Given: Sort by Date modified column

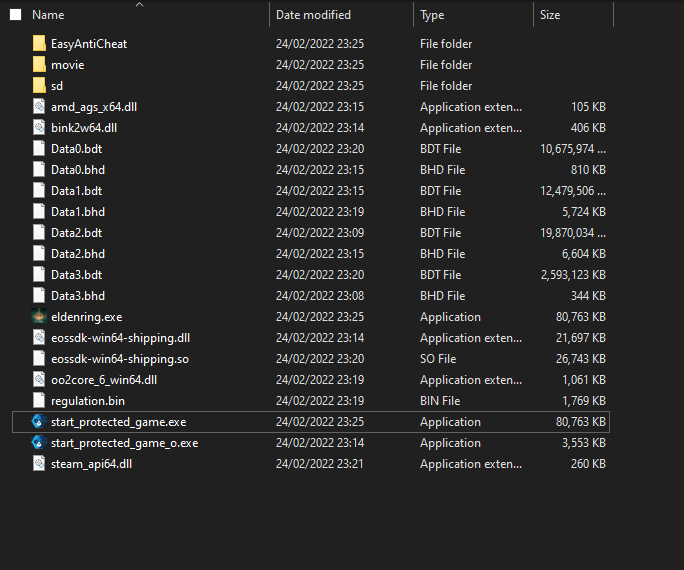Looking at the screenshot, I should [313, 15].
